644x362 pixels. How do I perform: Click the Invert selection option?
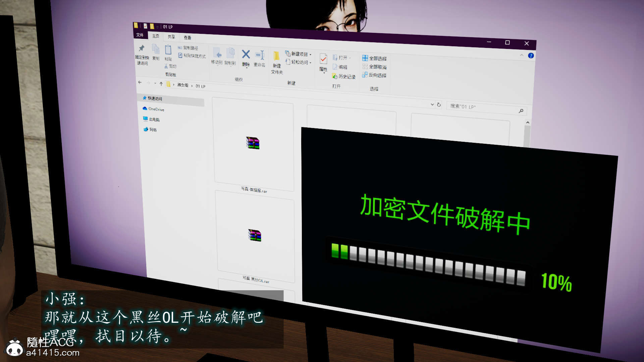(x=374, y=75)
